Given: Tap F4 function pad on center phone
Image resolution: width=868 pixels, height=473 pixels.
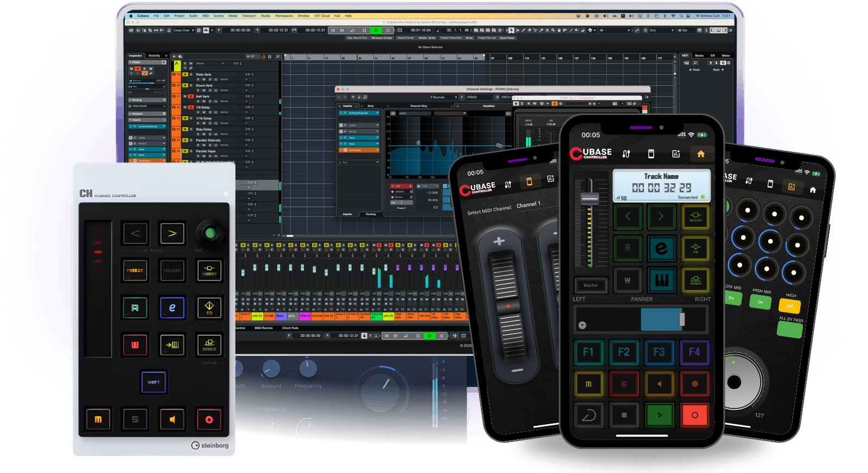Looking at the screenshot, I should pyautogui.click(x=695, y=352).
